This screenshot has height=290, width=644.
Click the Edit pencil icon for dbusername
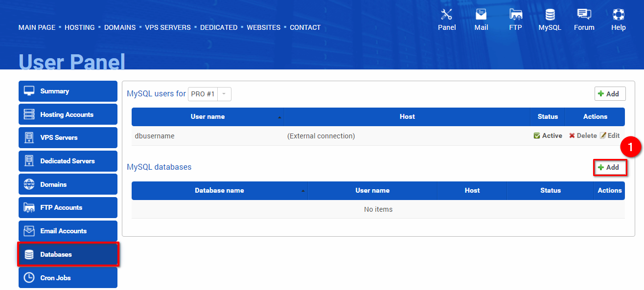(x=603, y=135)
